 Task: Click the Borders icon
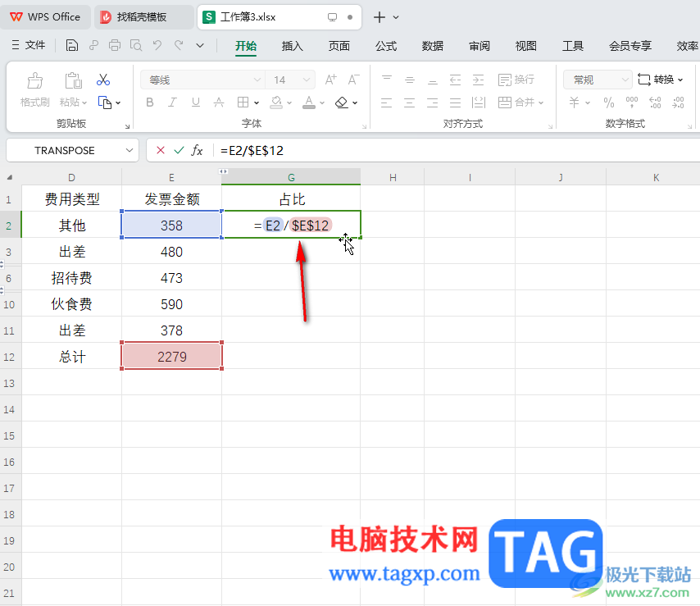243,103
